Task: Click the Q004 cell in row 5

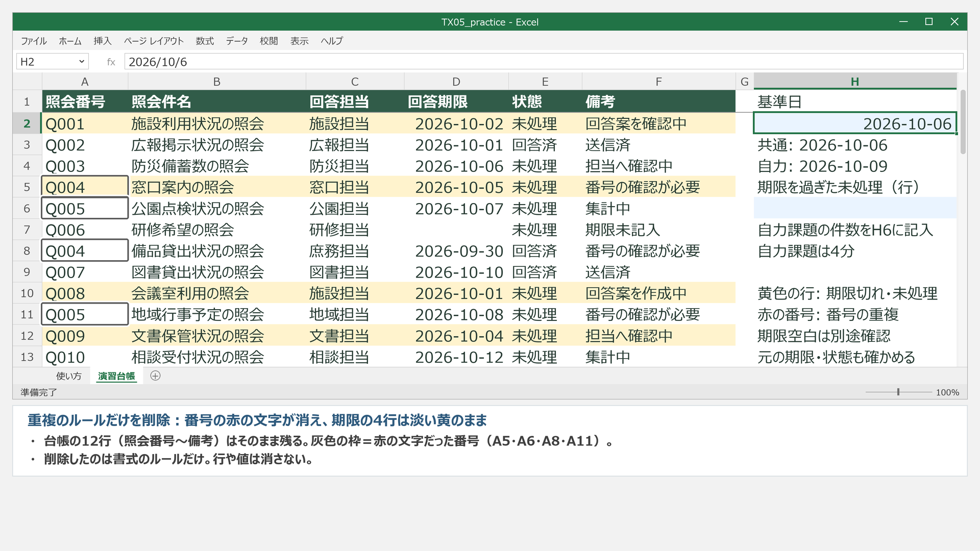Action: [85, 187]
